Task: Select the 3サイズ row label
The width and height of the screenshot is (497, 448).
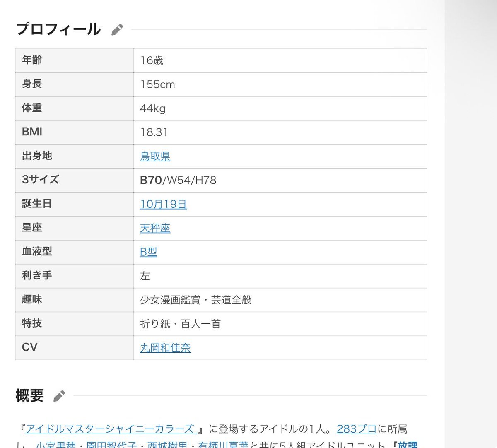Action: point(40,180)
